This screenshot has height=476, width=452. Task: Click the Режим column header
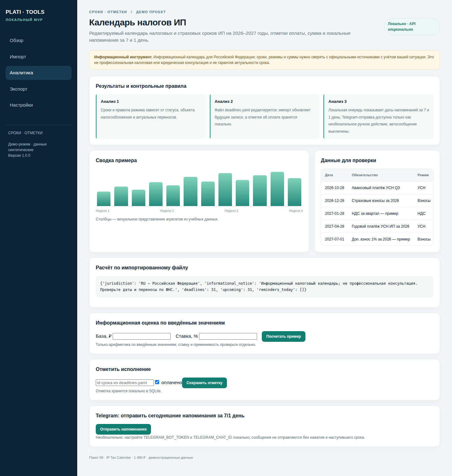point(423,175)
